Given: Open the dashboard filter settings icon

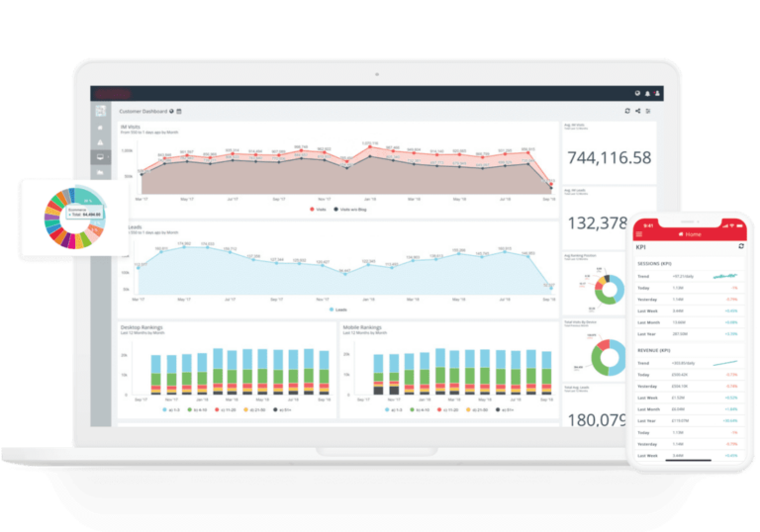Looking at the screenshot, I should [648, 112].
